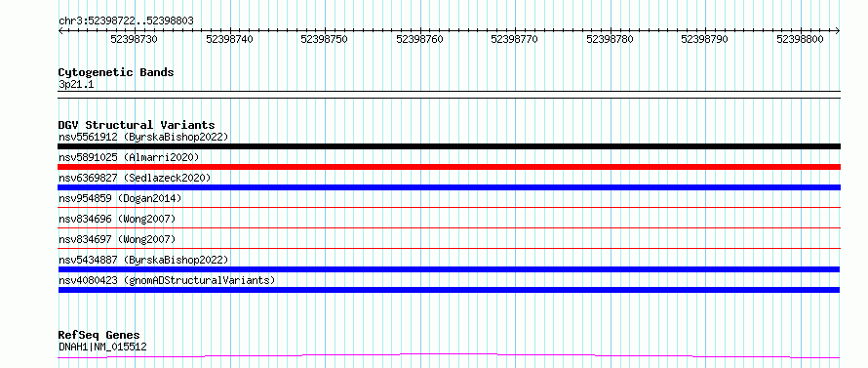The height and width of the screenshot is (368, 868).
Task: Open variant nsv834697 (Wong2007) label
Action: 117,239
